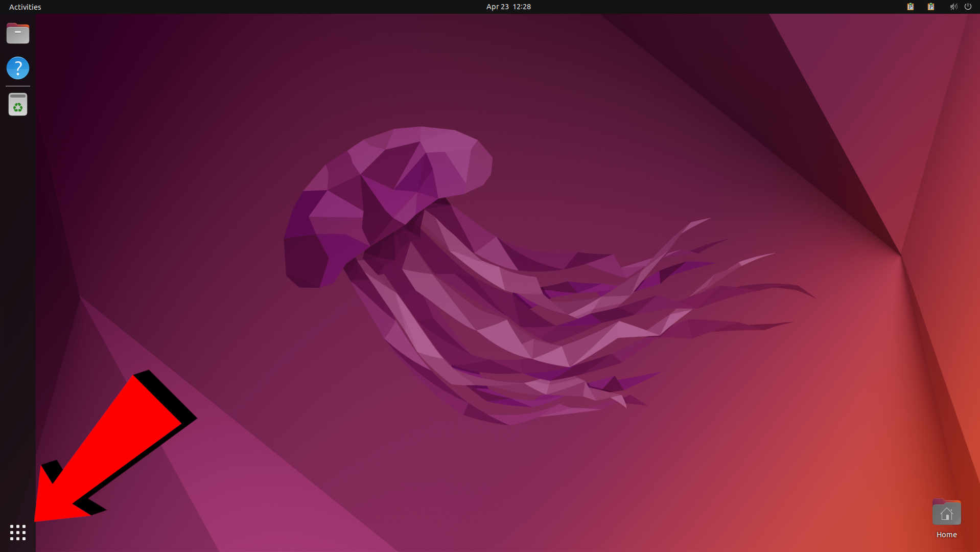The image size is (980, 552).
Task: Click the question mark Help launcher
Action: click(x=17, y=68)
